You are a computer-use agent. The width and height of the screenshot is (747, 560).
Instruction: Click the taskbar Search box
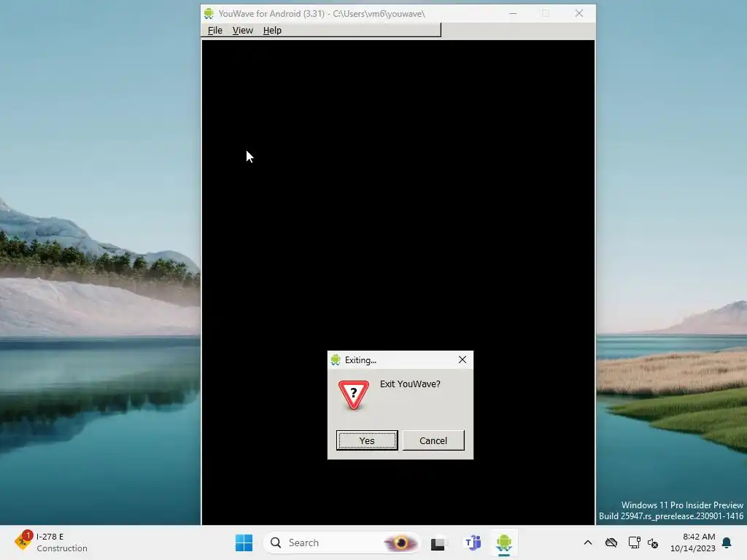click(341, 542)
